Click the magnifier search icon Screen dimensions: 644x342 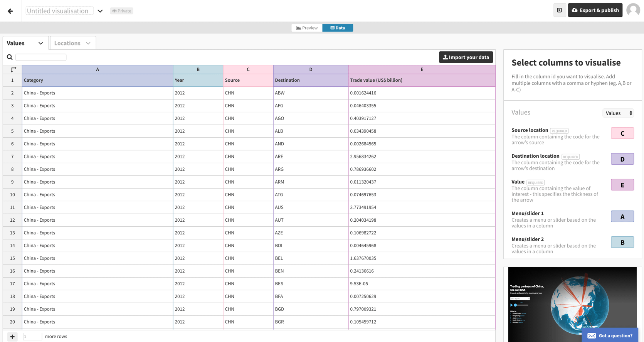[10, 57]
